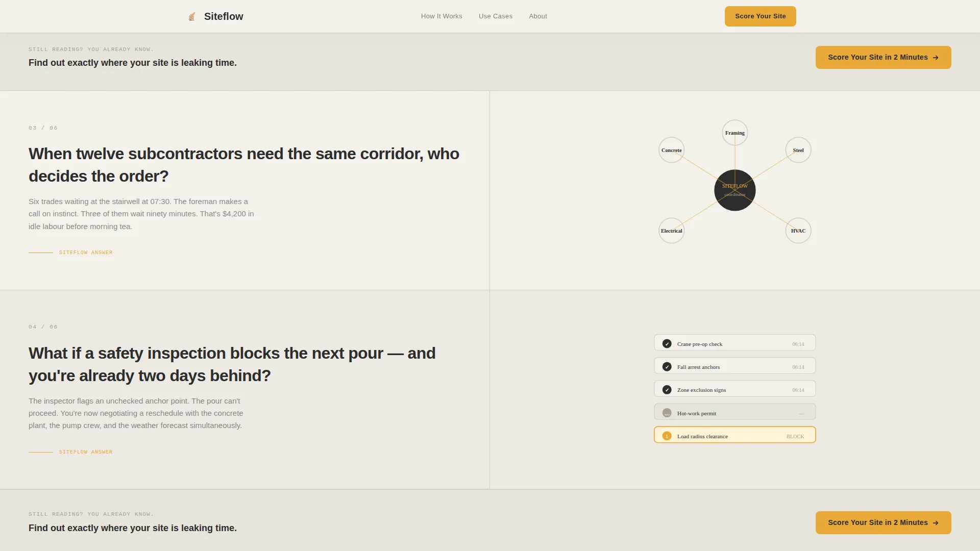The height and width of the screenshot is (551, 980).
Task: Click the central Siteflow coordinator hub
Action: [735, 190]
